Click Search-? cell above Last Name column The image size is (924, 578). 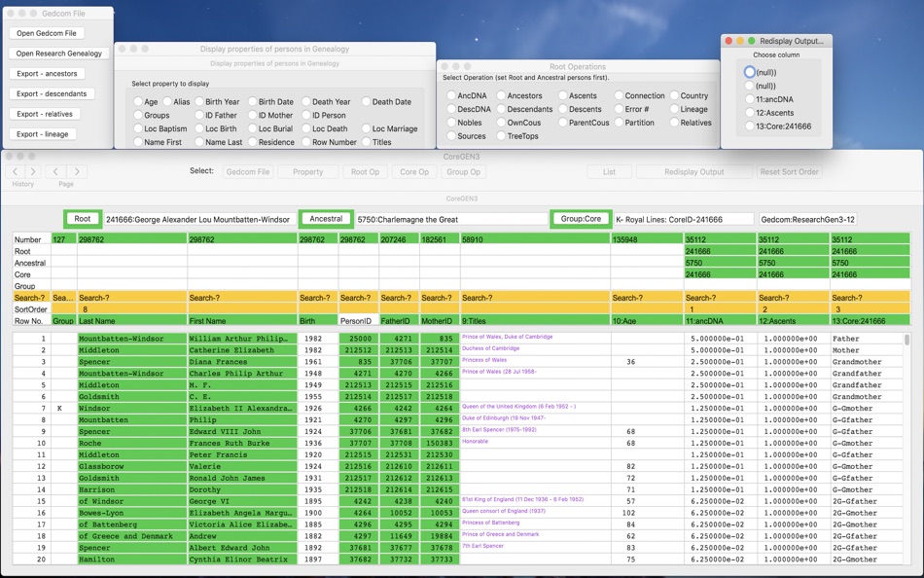click(132, 298)
